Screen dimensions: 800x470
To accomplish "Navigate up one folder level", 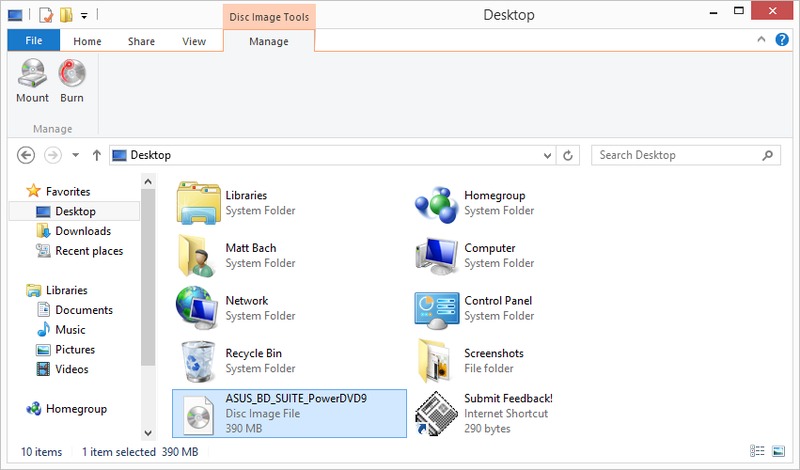I will click(x=96, y=155).
